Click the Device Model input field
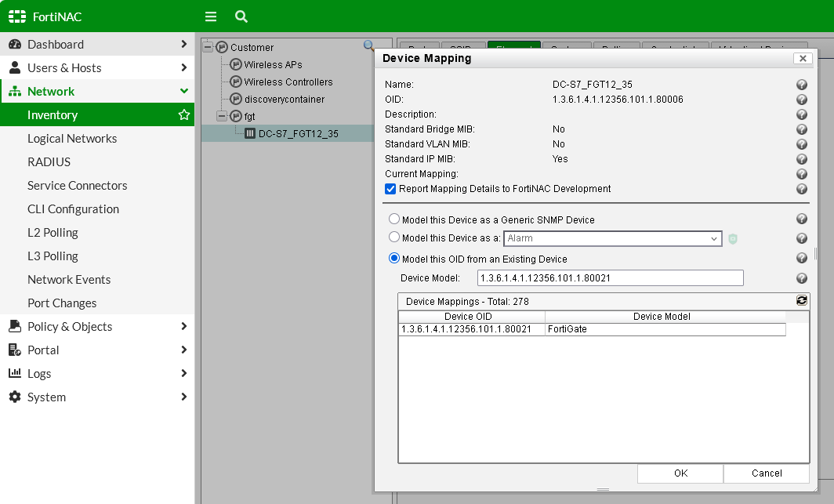The width and height of the screenshot is (834, 504). click(x=610, y=278)
